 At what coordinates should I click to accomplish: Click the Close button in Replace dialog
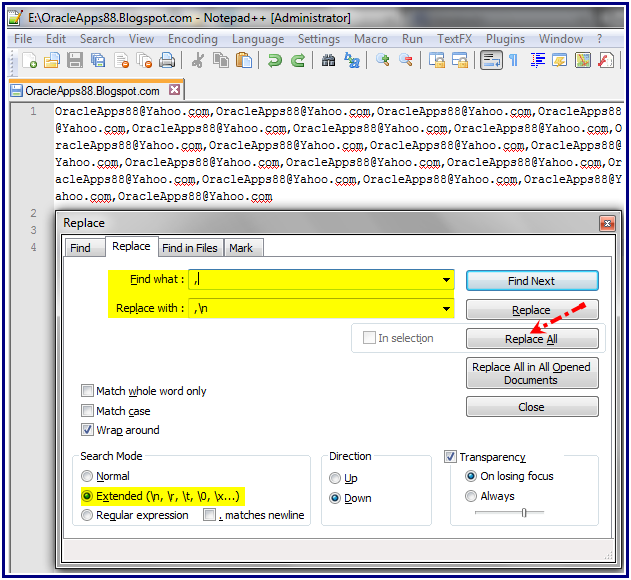coord(532,407)
